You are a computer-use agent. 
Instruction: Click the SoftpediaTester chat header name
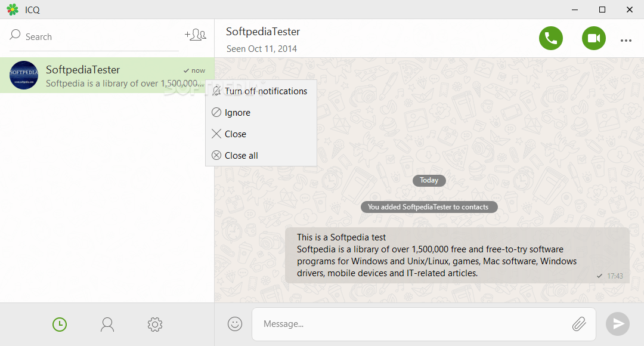pyautogui.click(x=263, y=32)
